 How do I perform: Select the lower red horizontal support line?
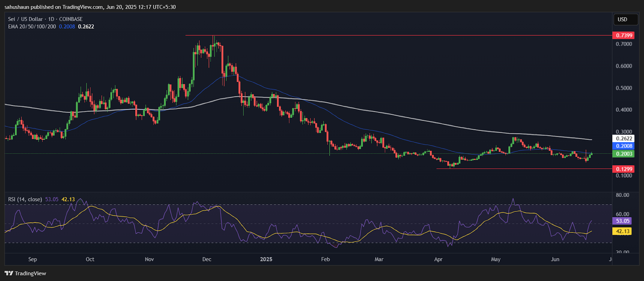(x=524, y=169)
